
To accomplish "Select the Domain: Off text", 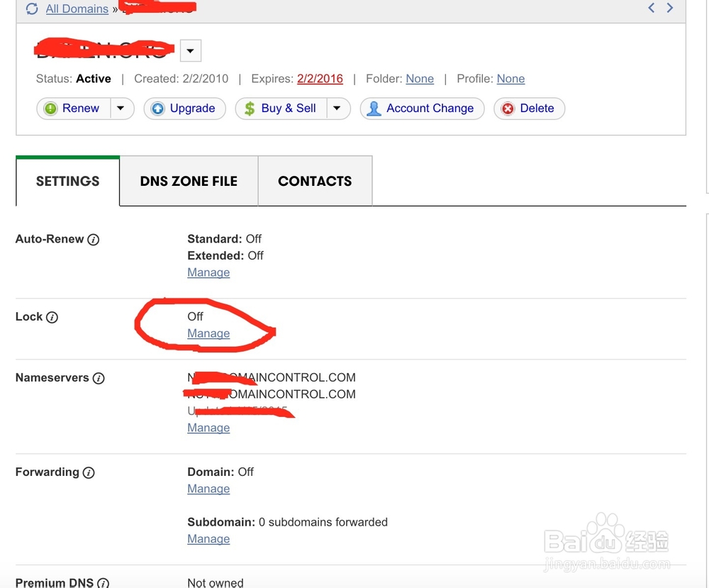I will pos(220,472).
